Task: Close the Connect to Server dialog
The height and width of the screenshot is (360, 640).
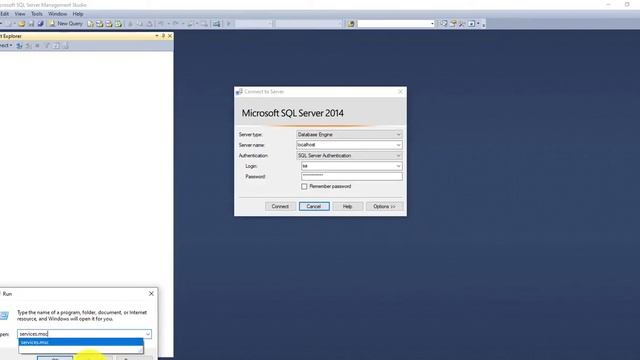Action: click(x=400, y=92)
